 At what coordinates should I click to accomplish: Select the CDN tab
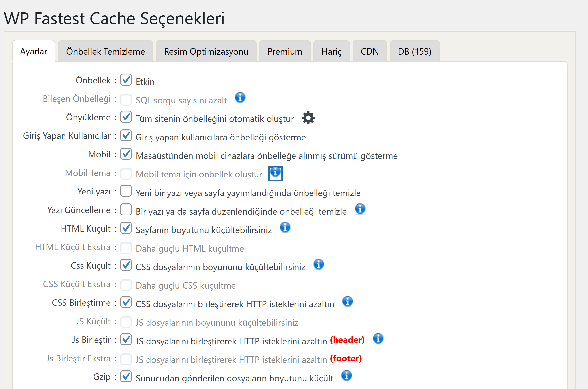[x=370, y=51]
